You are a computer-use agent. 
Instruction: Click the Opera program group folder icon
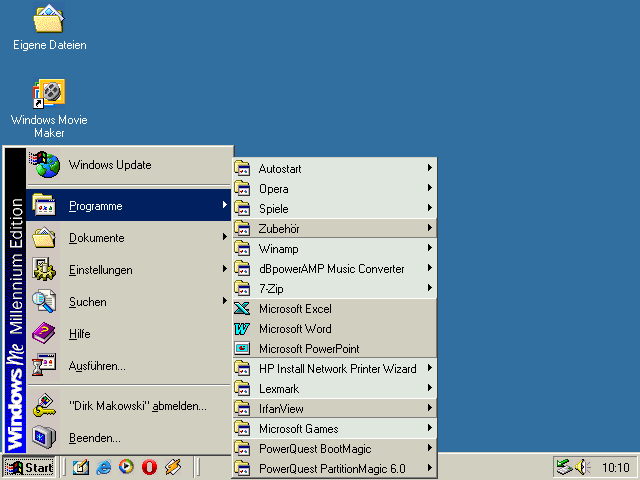pos(242,188)
